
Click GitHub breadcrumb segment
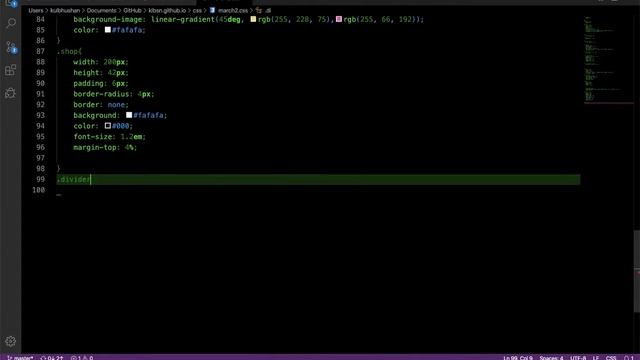pyautogui.click(x=132, y=10)
